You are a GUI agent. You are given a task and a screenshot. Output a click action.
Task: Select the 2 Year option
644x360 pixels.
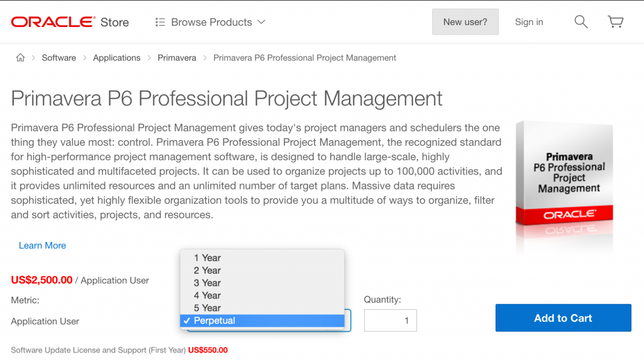(x=262, y=271)
